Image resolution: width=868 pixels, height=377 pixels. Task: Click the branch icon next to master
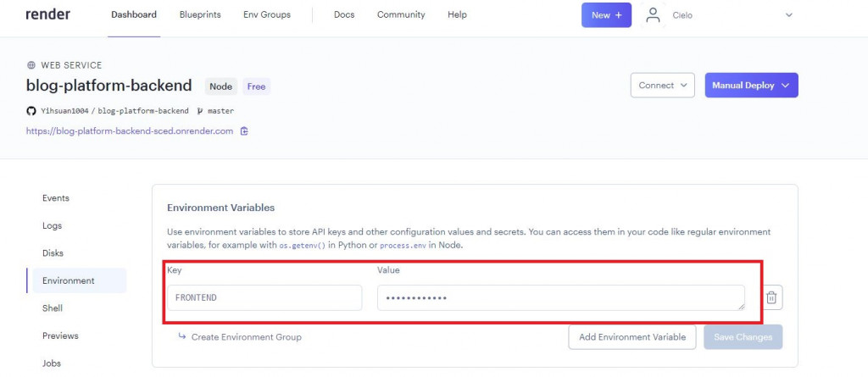click(200, 111)
